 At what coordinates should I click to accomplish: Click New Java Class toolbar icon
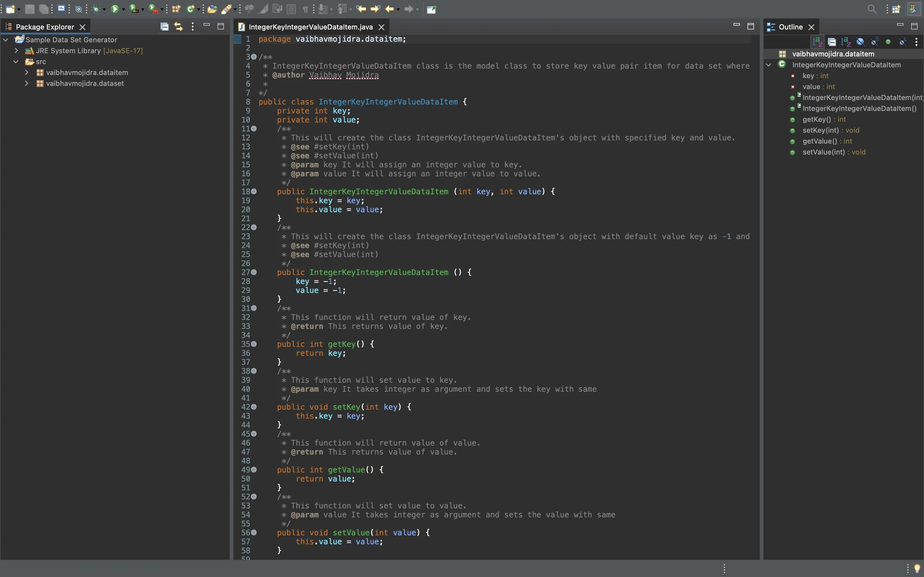tap(190, 9)
